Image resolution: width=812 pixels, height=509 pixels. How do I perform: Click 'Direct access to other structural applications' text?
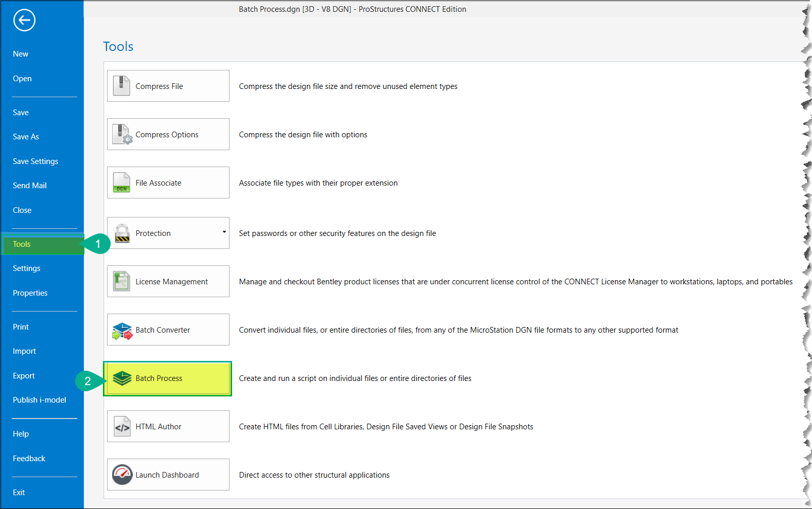coord(314,475)
